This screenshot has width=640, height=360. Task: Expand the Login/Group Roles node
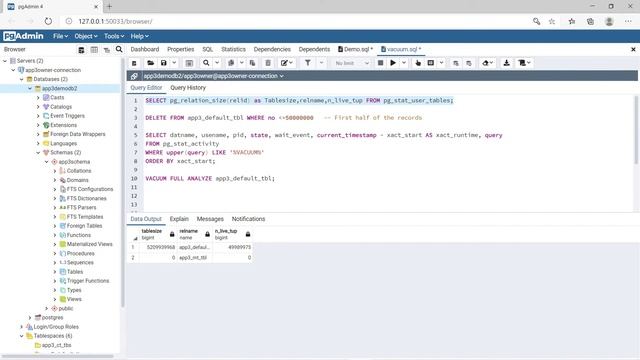22,327
